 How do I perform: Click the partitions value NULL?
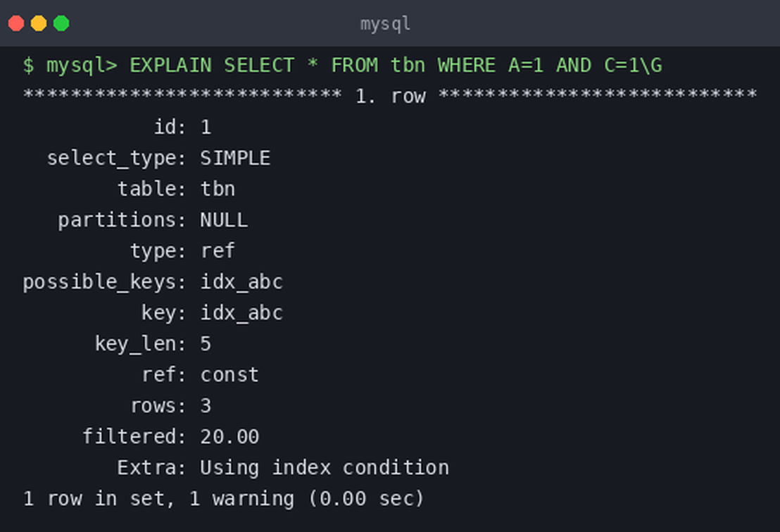224,220
